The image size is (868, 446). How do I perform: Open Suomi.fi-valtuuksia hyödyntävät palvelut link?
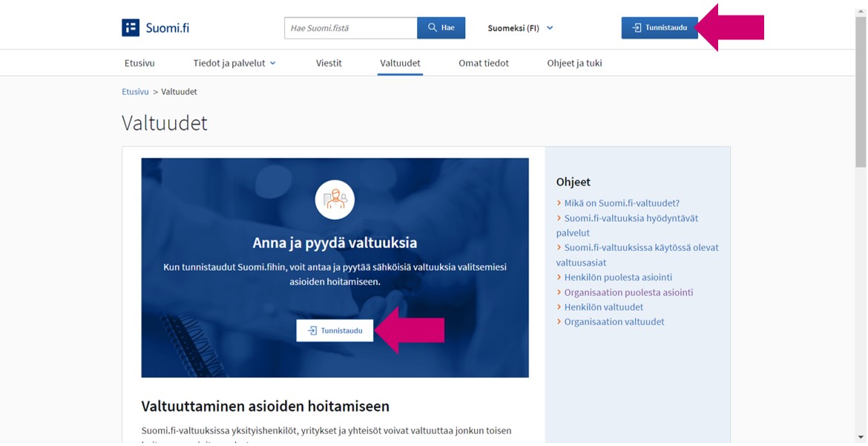[627, 226]
